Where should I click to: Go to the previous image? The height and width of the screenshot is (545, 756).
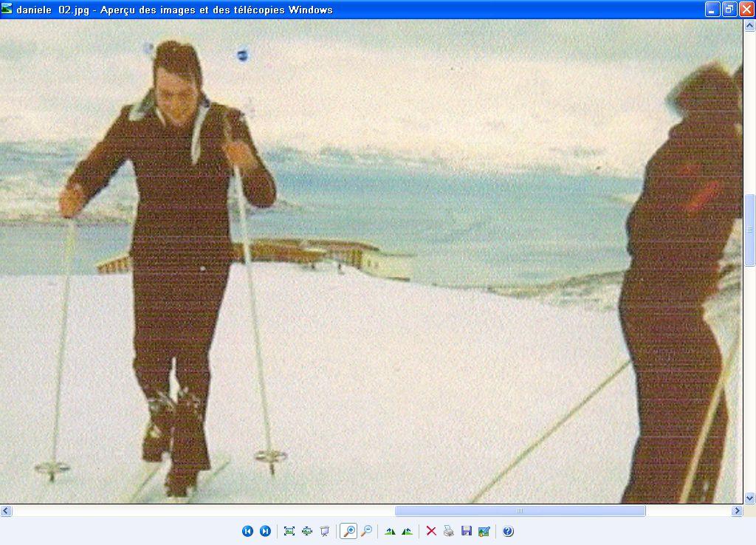[247, 531]
